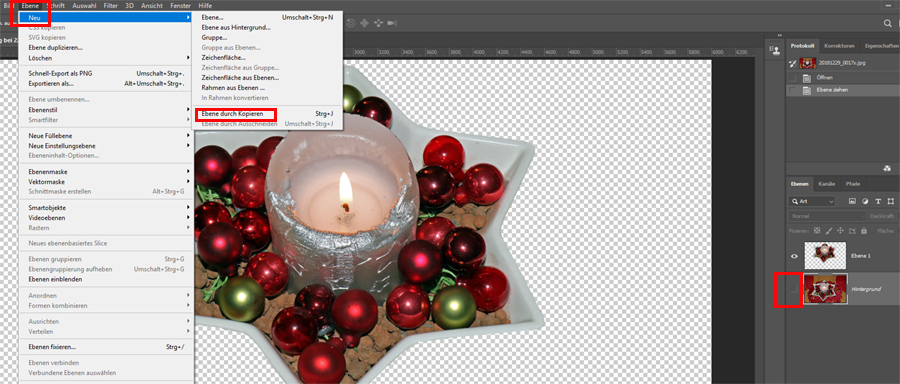Click the 3D video camera icon
The width and height of the screenshot is (900, 384).
coord(393,23)
